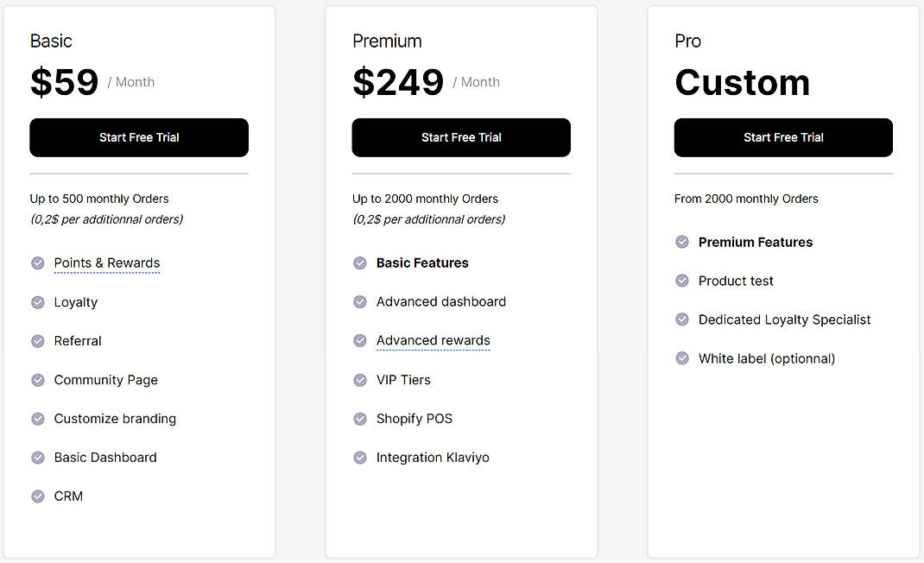
Task: Start Free Trial on the Basic plan
Action: [x=139, y=137]
